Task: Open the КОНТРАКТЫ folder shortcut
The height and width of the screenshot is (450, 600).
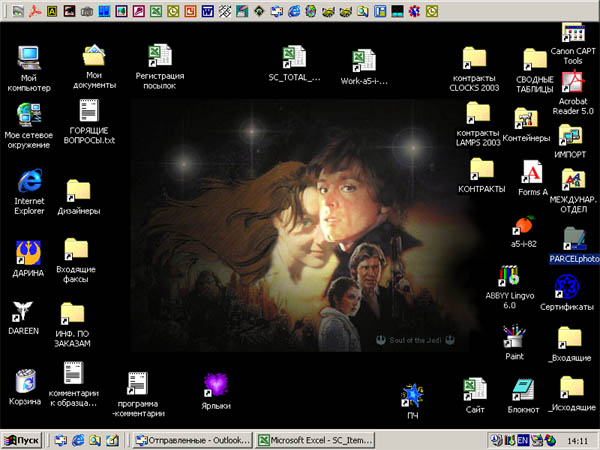Action: pyautogui.click(x=482, y=169)
